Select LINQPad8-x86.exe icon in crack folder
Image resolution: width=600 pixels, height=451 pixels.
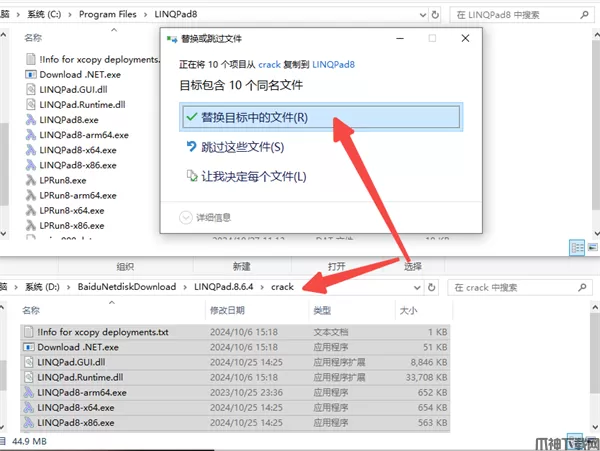(x=29, y=423)
